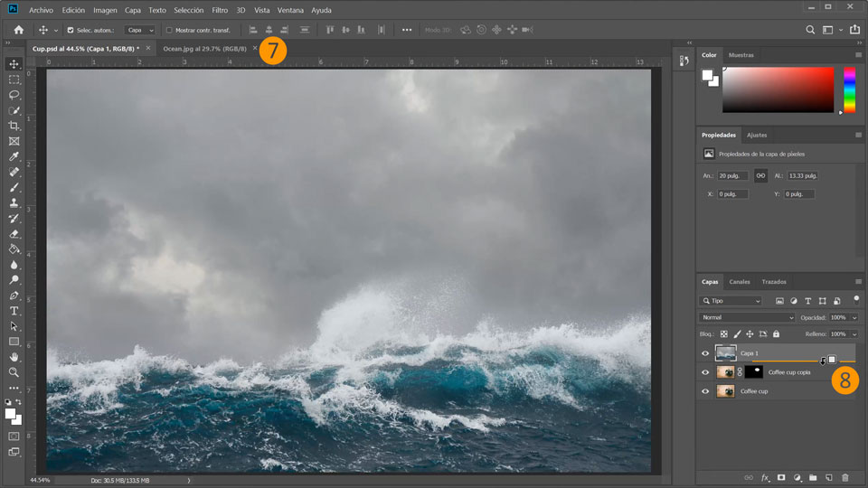This screenshot has width=868, height=488.
Task: Open the Capa auto-select dropdown
Action: tap(140, 30)
